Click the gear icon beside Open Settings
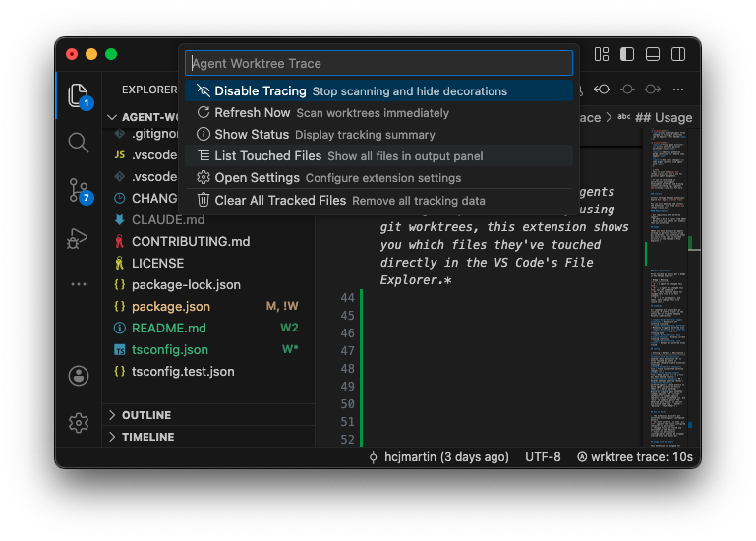The height and width of the screenshot is (541, 756). pyautogui.click(x=203, y=178)
